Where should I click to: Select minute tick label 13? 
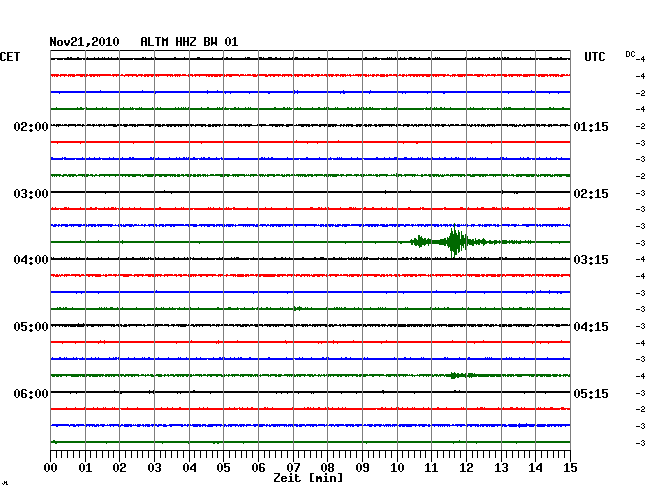[501, 468]
